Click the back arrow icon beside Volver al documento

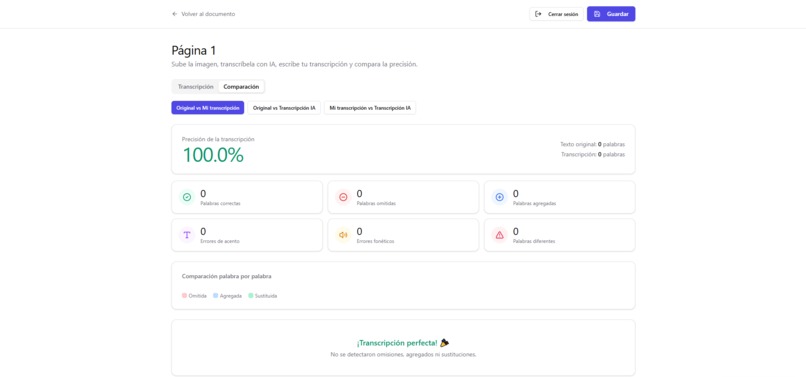click(x=175, y=14)
